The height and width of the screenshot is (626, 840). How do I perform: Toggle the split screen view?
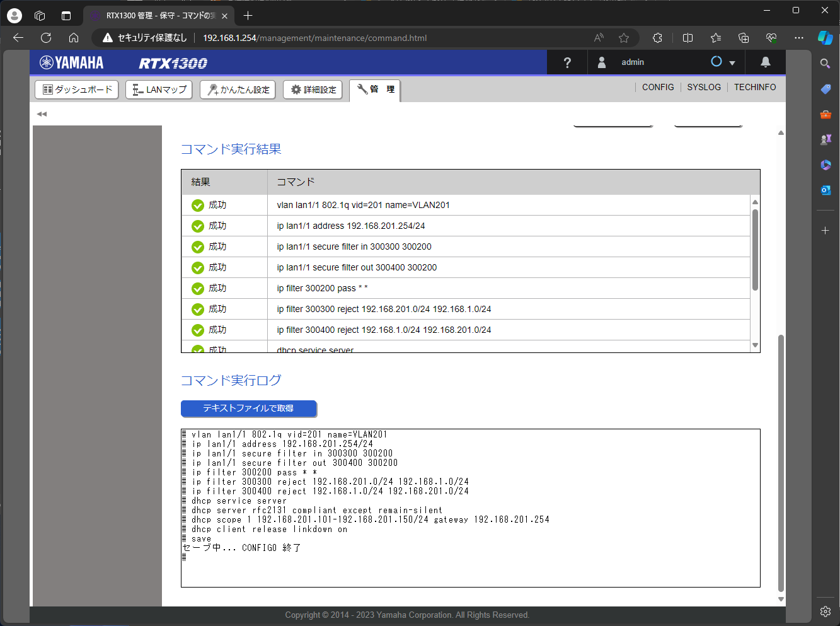(688, 38)
